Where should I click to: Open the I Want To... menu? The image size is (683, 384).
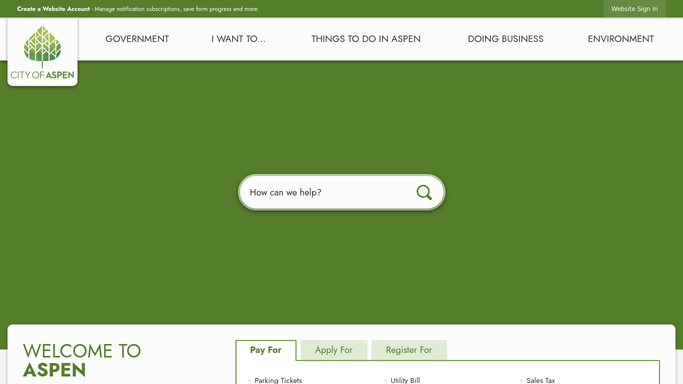pyautogui.click(x=238, y=39)
